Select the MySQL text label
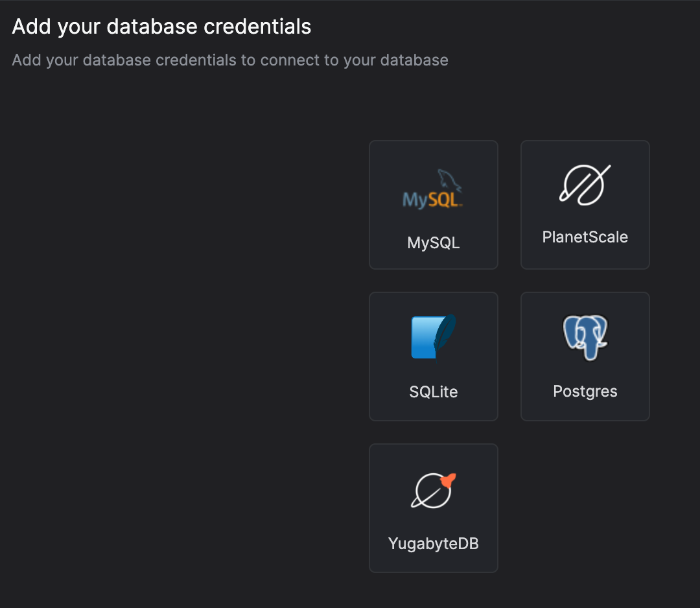Image resolution: width=700 pixels, height=608 pixels. [433, 242]
